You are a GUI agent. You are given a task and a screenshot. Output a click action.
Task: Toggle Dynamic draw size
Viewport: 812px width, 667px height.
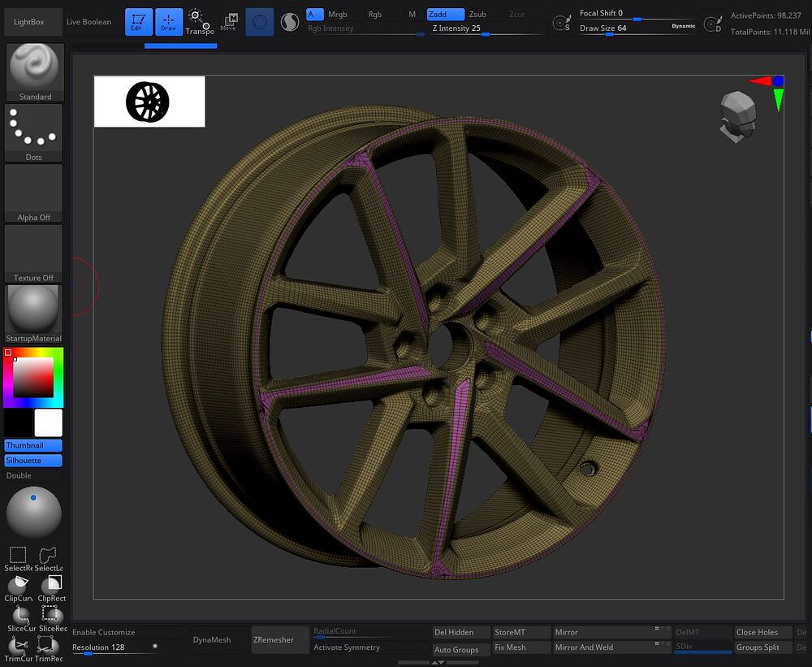pos(684,26)
